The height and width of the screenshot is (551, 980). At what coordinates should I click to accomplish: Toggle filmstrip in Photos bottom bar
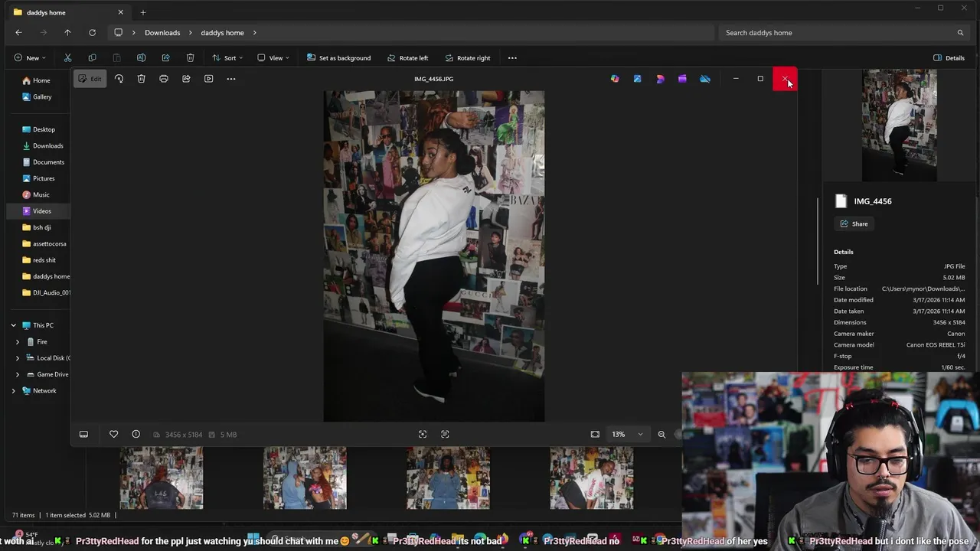click(83, 435)
